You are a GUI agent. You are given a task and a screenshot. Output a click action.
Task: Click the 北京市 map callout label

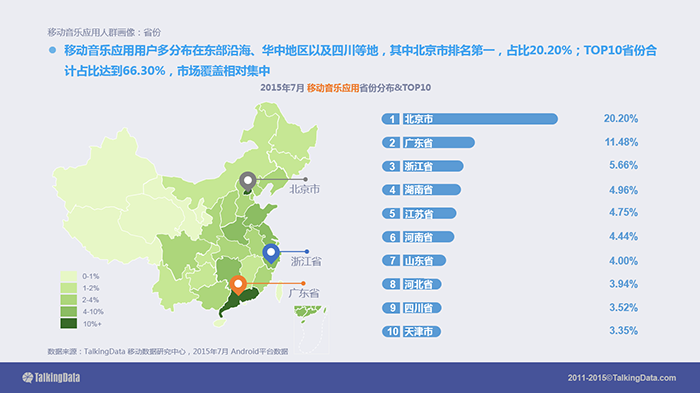click(x=304, y=189)
